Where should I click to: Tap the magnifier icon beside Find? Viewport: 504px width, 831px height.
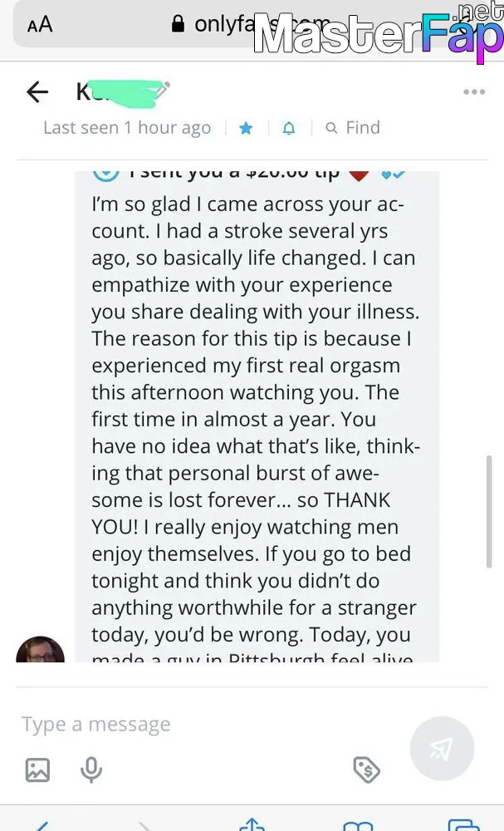click(331, 128)
